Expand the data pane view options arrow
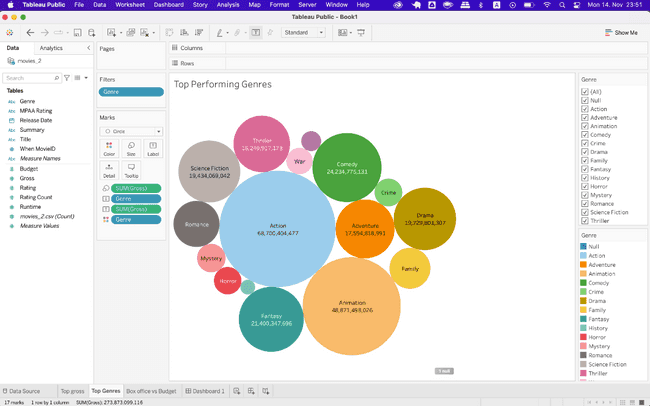650x406 pixels. pos(86,78)
